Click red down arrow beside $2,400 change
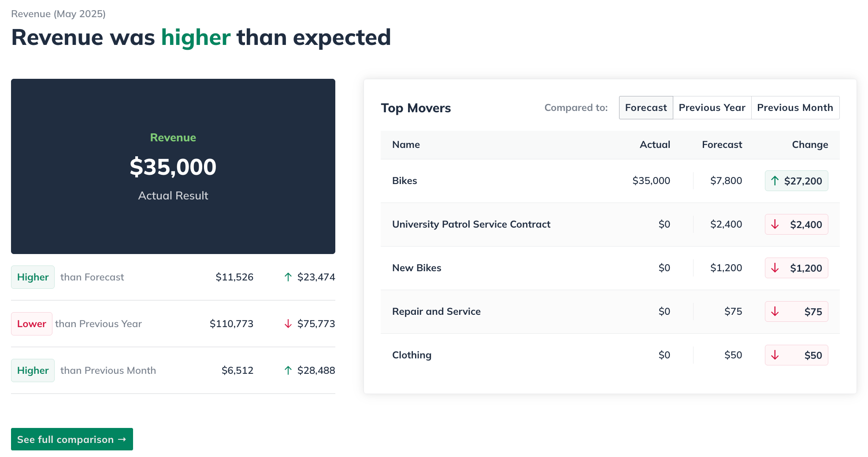 [775, 225]
